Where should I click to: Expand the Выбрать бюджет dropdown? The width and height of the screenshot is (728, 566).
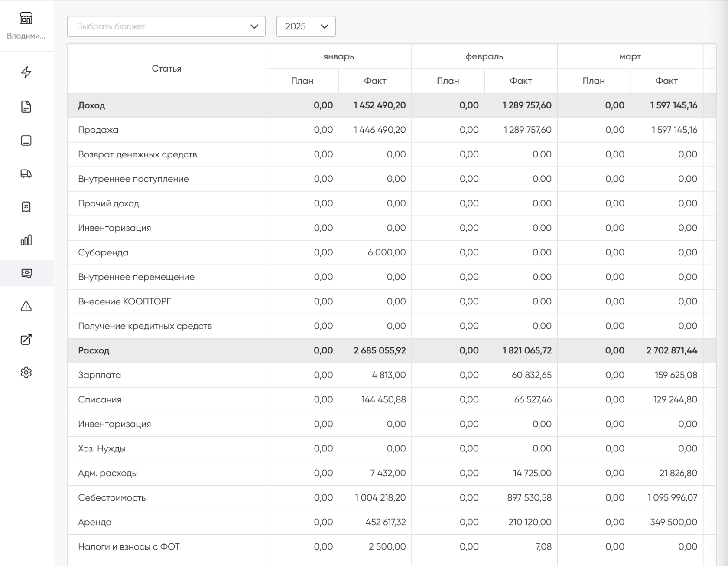pos(166,26)
